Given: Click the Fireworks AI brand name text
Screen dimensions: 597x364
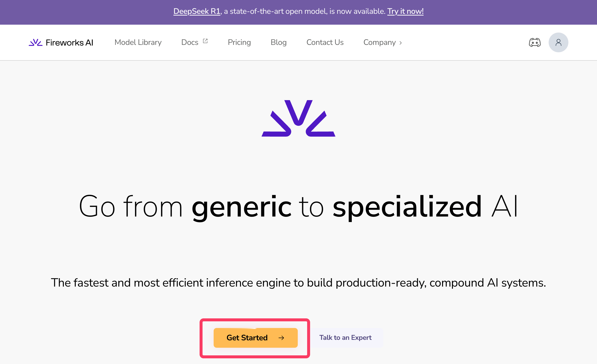Looking at the screenshot, I should pyautogui.click(x=70, y=43).
